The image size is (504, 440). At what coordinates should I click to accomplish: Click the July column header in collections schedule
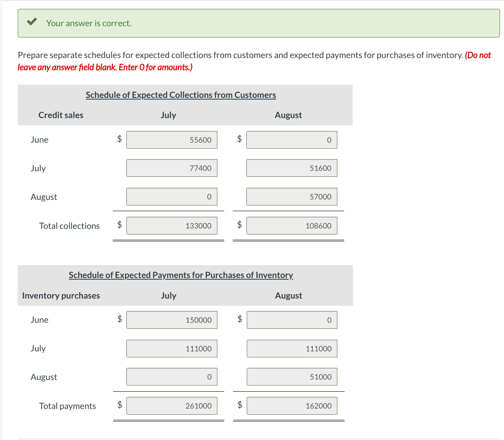168,115
